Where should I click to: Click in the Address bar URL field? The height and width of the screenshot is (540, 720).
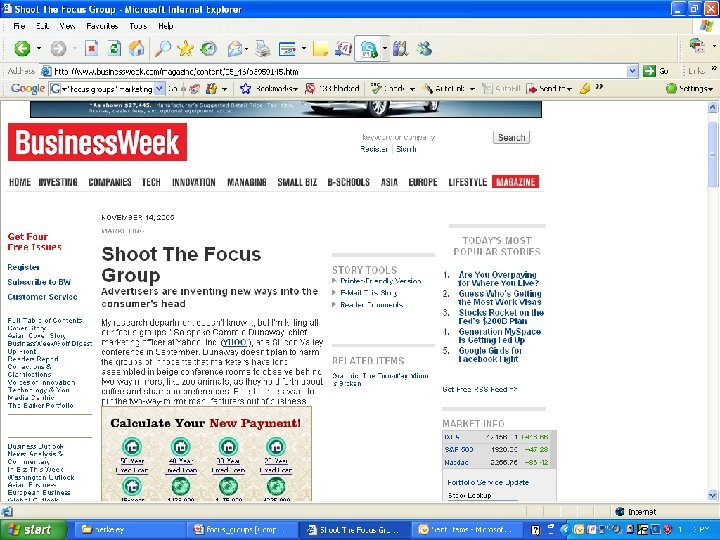340,71
